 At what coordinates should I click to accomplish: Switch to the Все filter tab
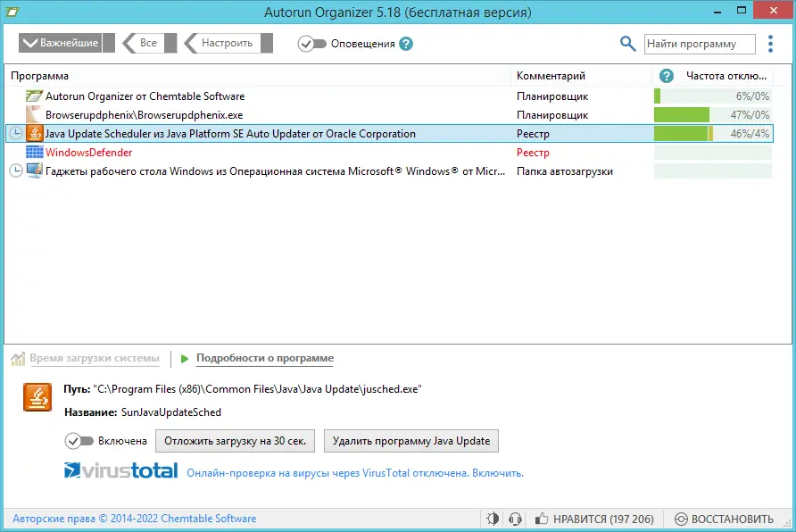tap(149, 43)
